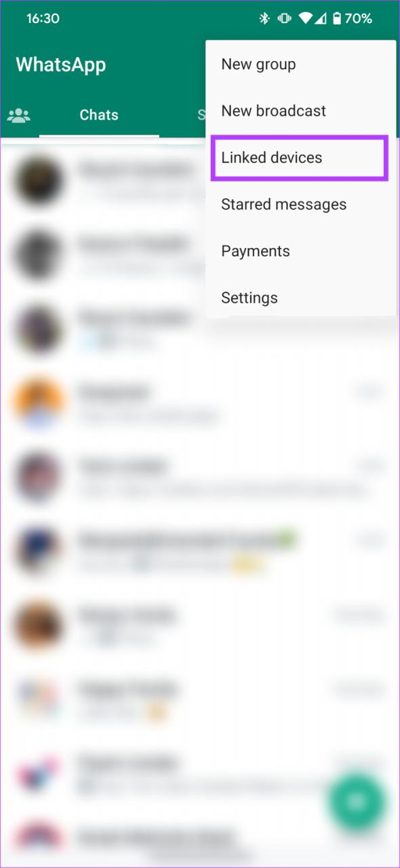Open the second chat's profile picture

39,255
